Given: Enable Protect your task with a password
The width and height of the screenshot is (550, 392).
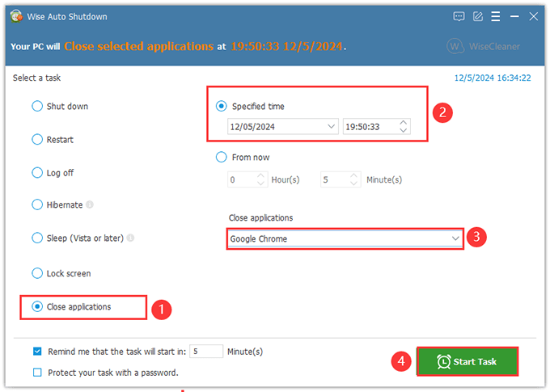Looking at the screenshot, I should [x=37, y=373].
